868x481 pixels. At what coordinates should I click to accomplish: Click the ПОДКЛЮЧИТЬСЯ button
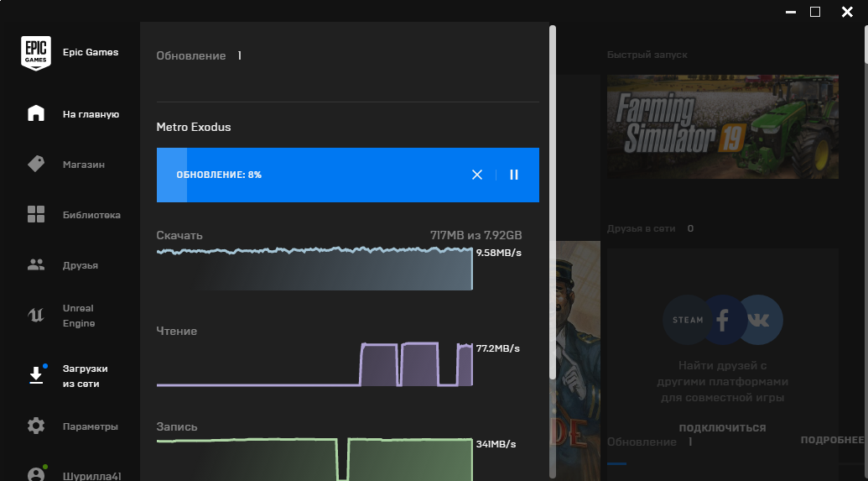(x=722, y=428)
